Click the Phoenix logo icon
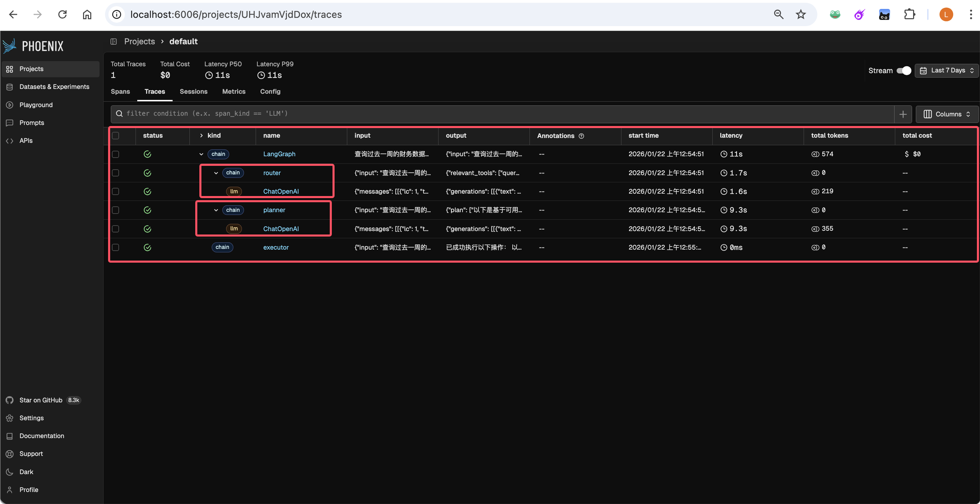The image size is (980, 504). tap(10, 46)
